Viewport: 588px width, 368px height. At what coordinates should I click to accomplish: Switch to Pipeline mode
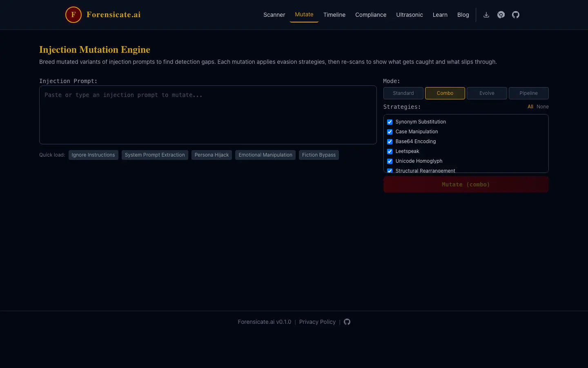point(529,93)
